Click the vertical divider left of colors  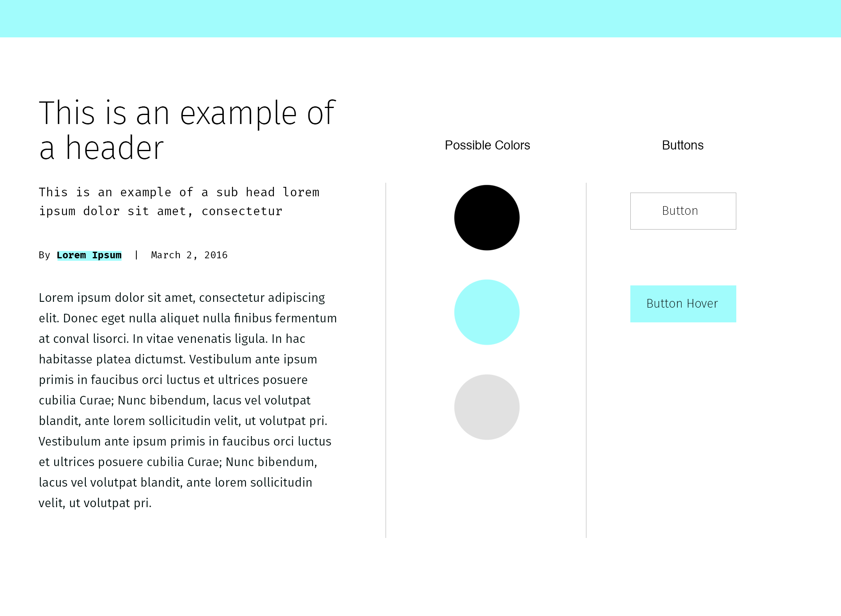coord(386,360)
